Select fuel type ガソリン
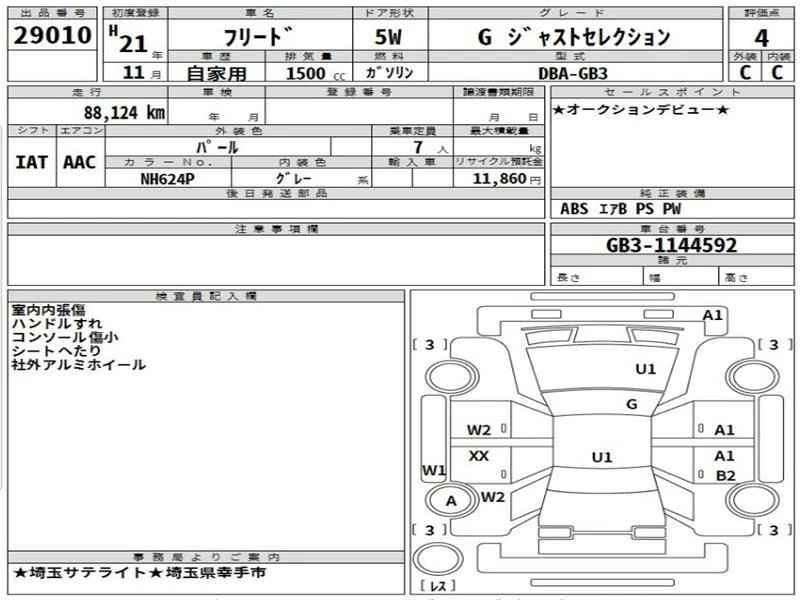 click(389, 72)
